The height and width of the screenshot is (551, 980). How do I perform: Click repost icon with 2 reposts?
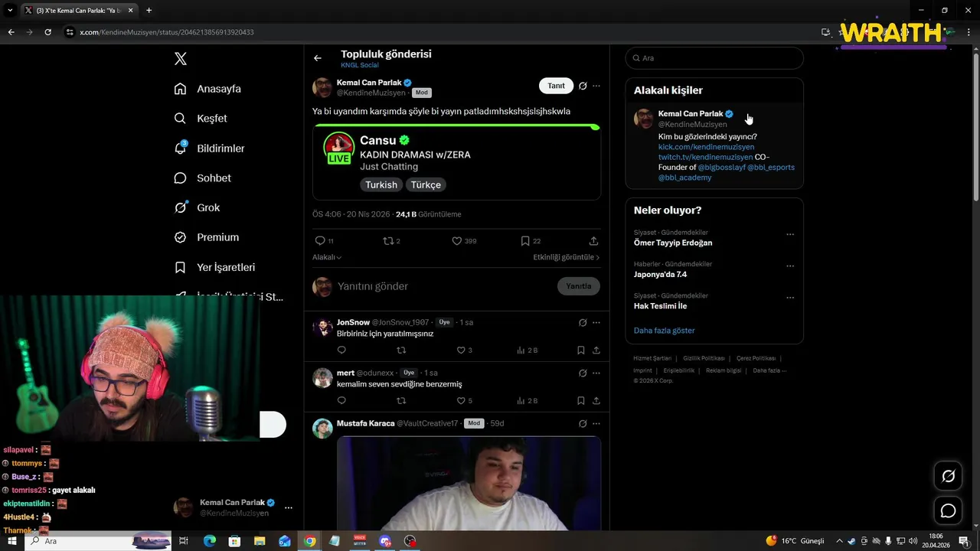tap(391, 241)
